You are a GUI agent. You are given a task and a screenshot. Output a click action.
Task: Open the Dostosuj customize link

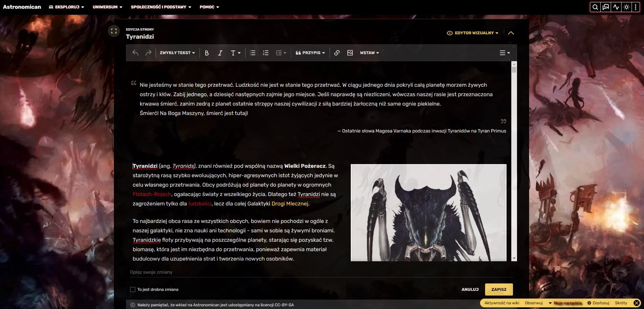click(x=598, y=303)
